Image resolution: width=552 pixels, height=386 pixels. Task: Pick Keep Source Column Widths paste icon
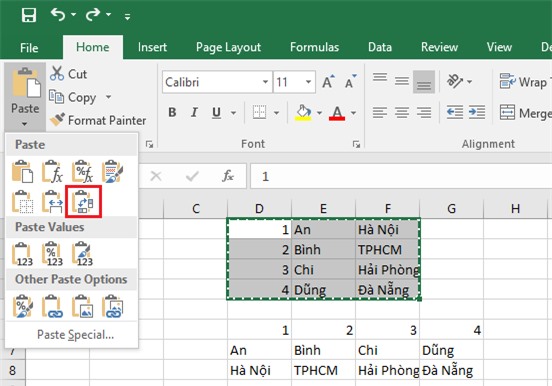tap(53, 201)
